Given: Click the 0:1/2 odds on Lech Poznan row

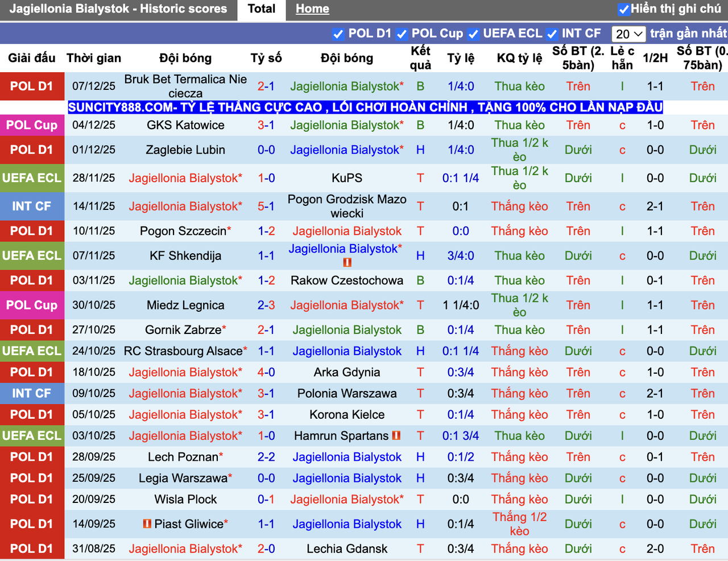Looking at the screenshot, I should click(x=461, y=457).
